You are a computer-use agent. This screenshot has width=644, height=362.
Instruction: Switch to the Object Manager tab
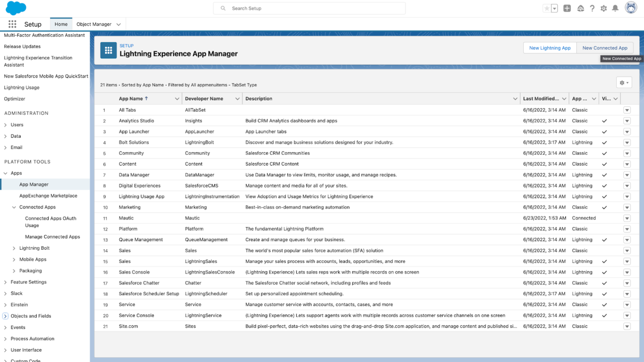[95, 24]
